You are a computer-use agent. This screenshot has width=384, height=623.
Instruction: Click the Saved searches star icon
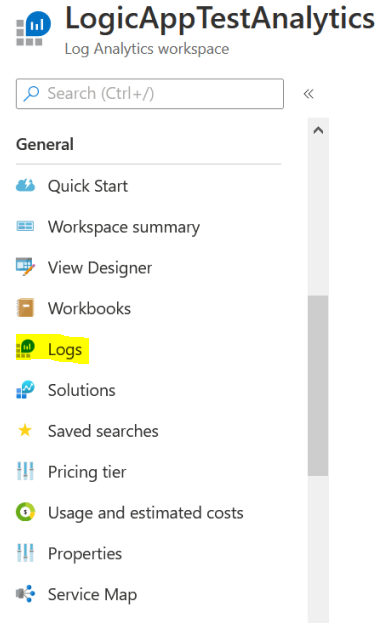click(25, 430)
